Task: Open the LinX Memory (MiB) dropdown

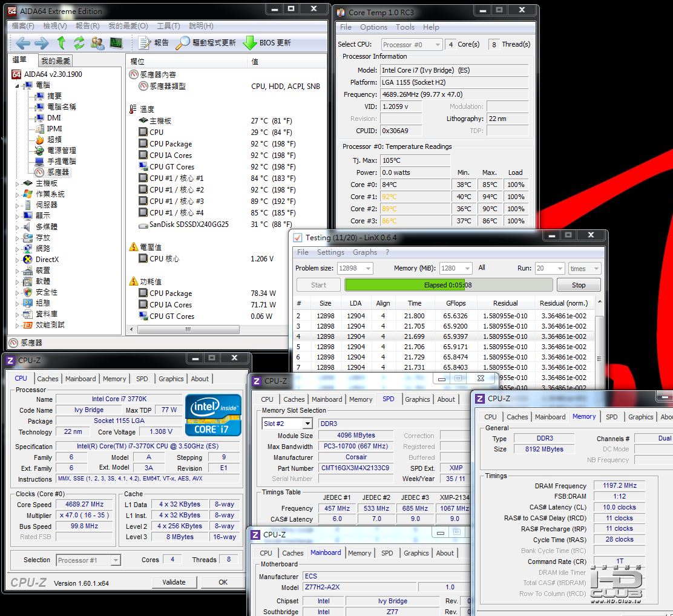Action: pos(456,268)
